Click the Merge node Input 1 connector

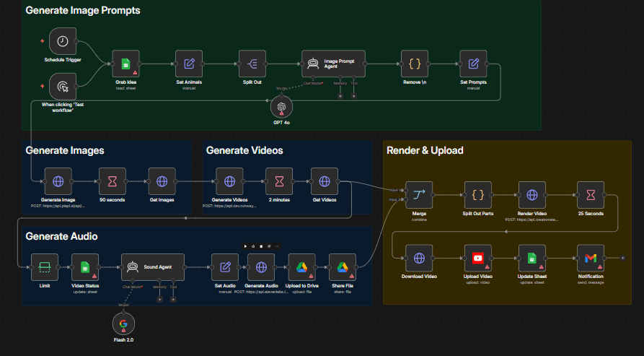[406, 191]
